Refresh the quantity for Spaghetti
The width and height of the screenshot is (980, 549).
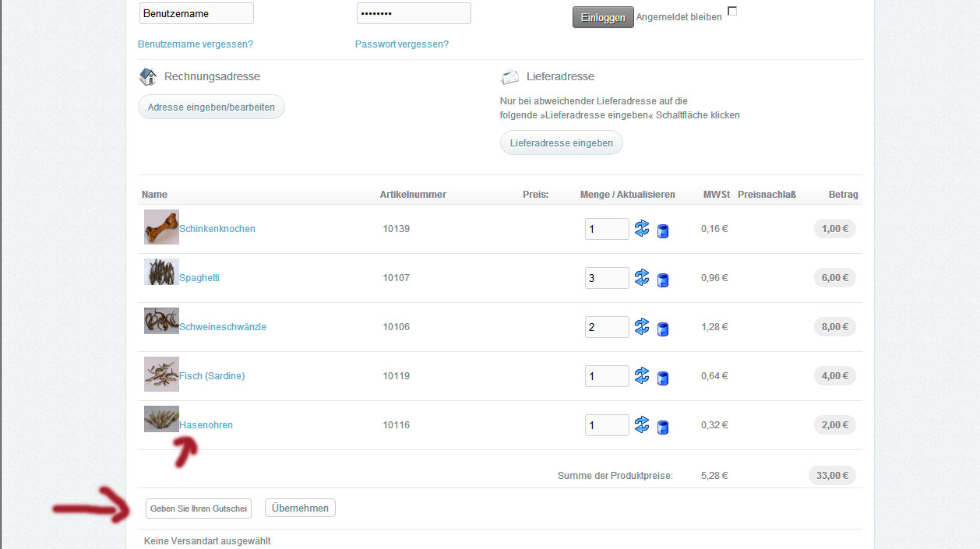tap(642, 277)
